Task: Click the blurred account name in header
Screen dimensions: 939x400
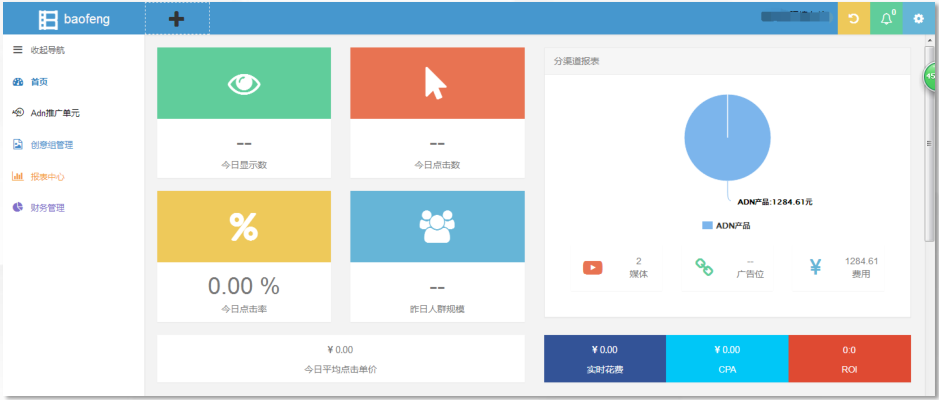Action: (x=798, y=17)
